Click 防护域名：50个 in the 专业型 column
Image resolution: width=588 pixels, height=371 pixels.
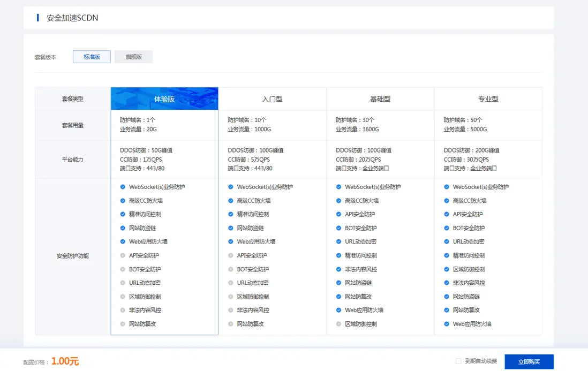[x=463, y=120]
